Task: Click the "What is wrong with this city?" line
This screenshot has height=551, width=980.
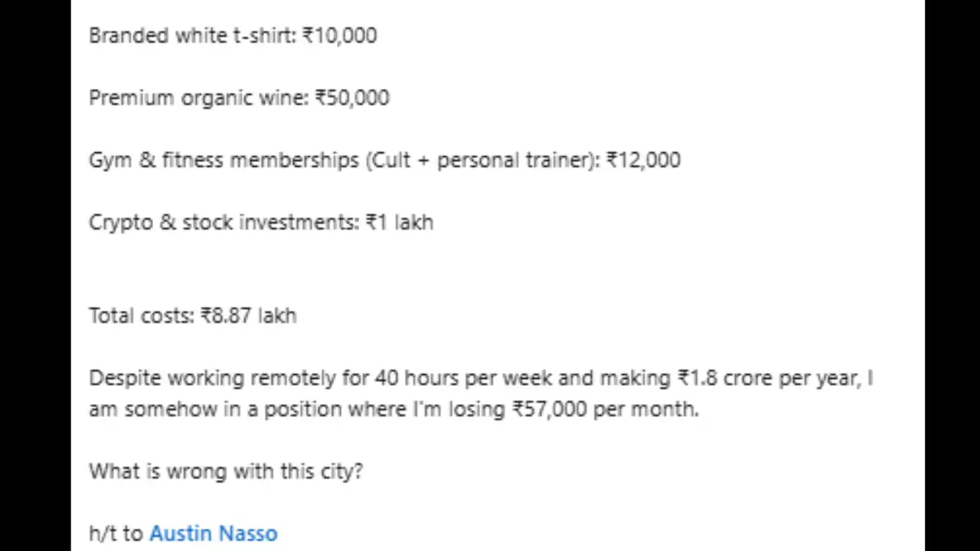Action: coord(226,471)
